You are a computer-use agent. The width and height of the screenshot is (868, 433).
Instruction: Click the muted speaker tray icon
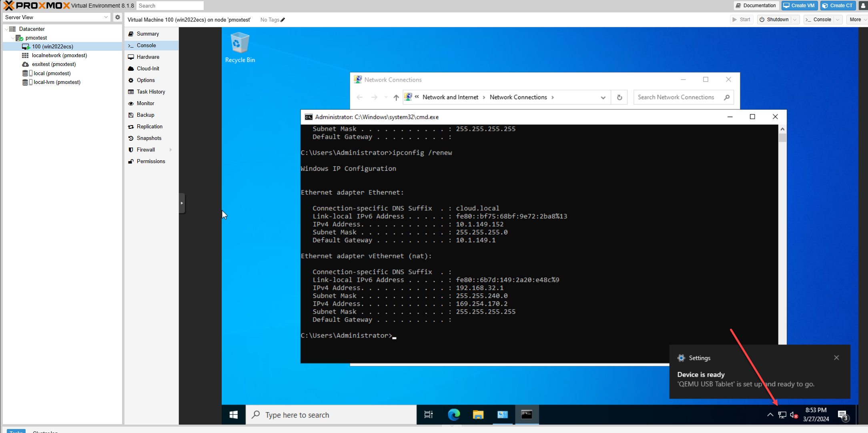point(794,415)
